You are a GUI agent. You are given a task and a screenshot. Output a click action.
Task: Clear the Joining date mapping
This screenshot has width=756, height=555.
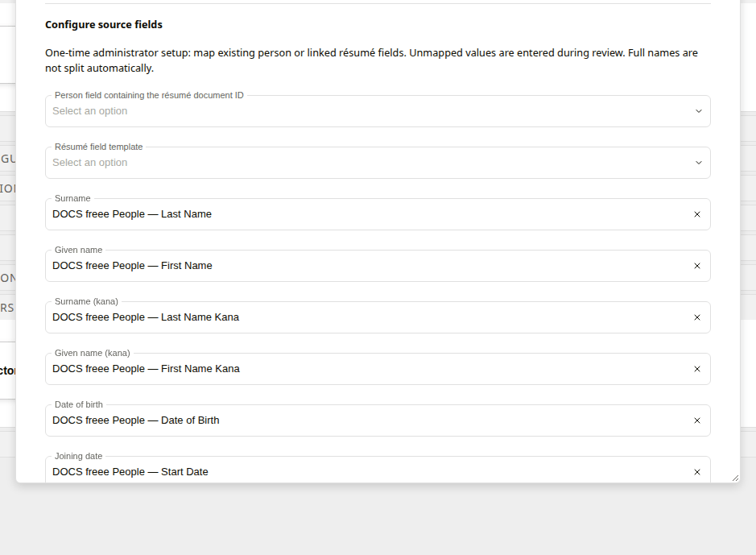[696, 472]
